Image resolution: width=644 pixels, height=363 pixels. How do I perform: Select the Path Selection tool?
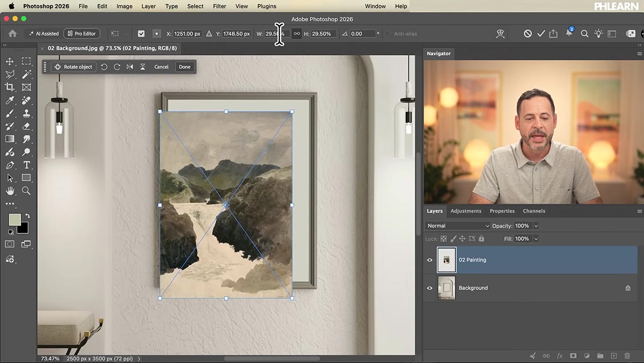point(10,178)
